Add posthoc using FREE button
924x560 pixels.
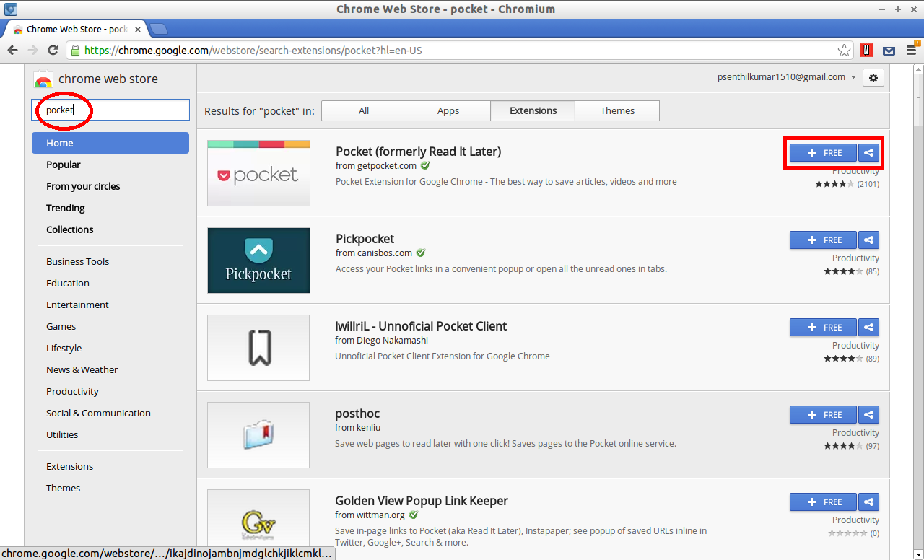823,415
